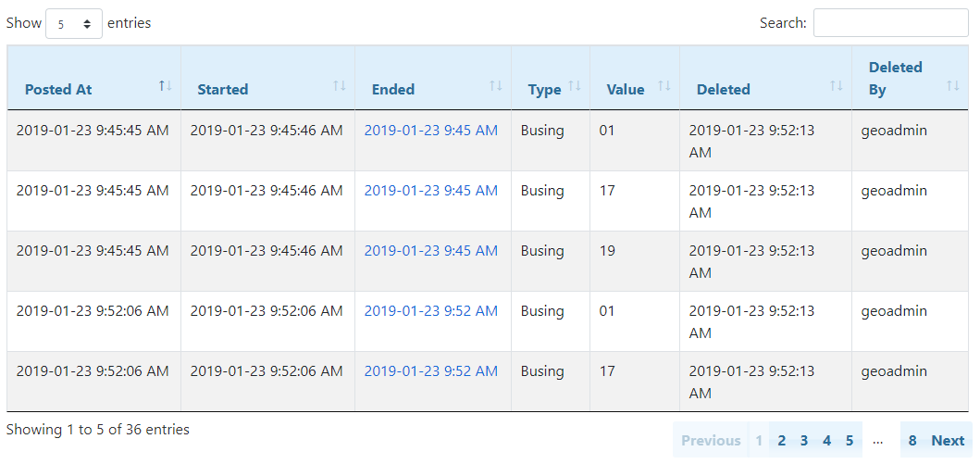Go to page 2 of results
The height and width of the screenshot is (464, 980).
(x=782, y=441)
